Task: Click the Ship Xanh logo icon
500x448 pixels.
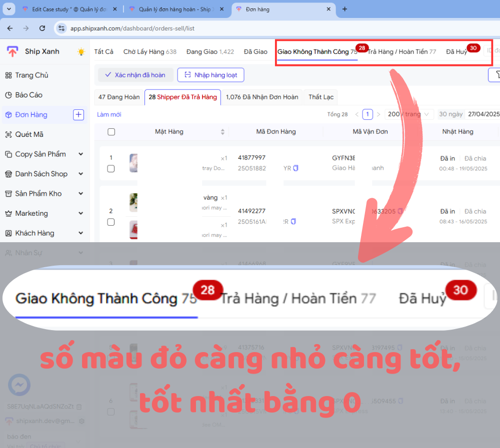Action: [x=12, y=51]
